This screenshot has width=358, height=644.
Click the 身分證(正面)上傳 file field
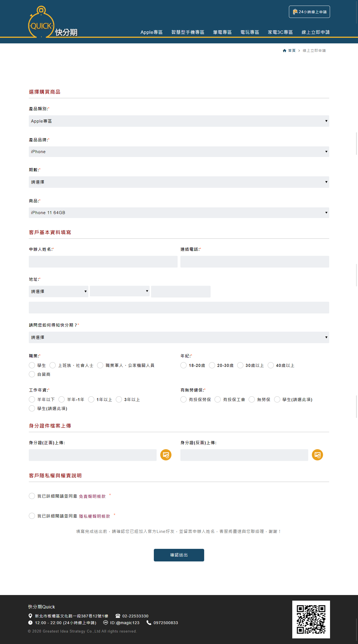(x=93, y=455)
